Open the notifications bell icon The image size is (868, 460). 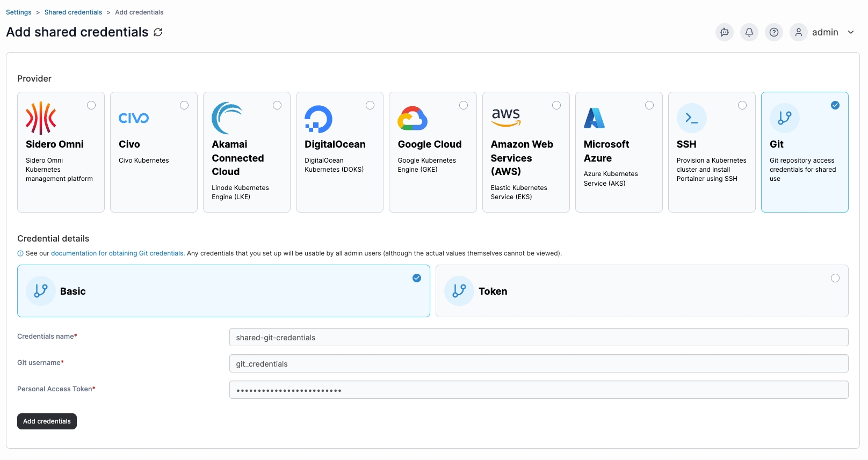tap(749, 32)
